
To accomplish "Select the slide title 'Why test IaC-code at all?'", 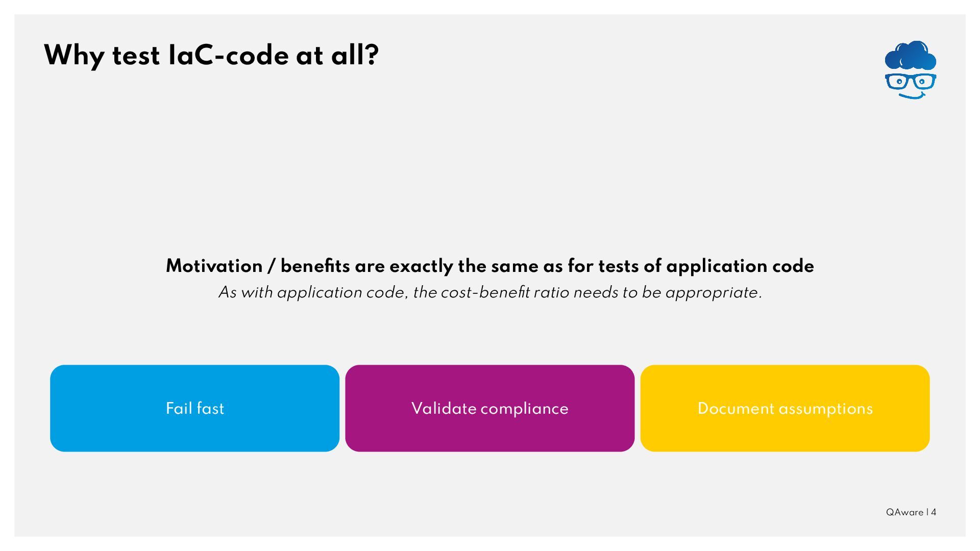I will [x=211, y=55].
